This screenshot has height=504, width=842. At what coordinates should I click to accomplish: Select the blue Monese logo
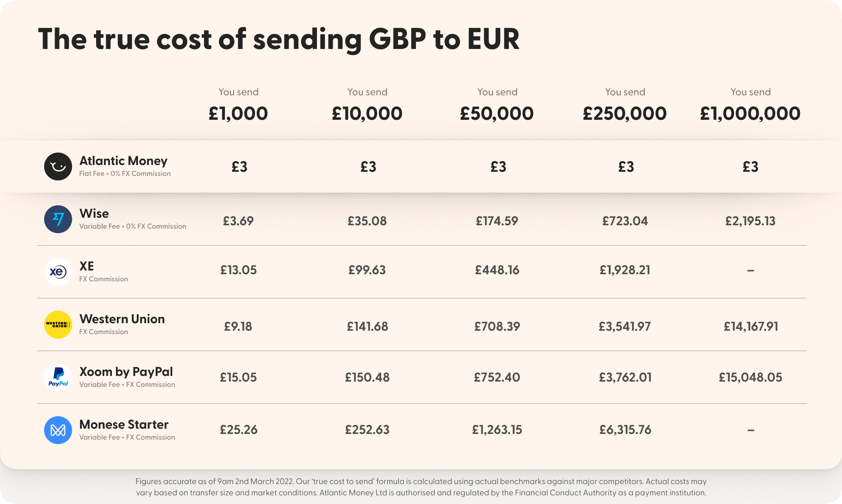tap(58, 430)
